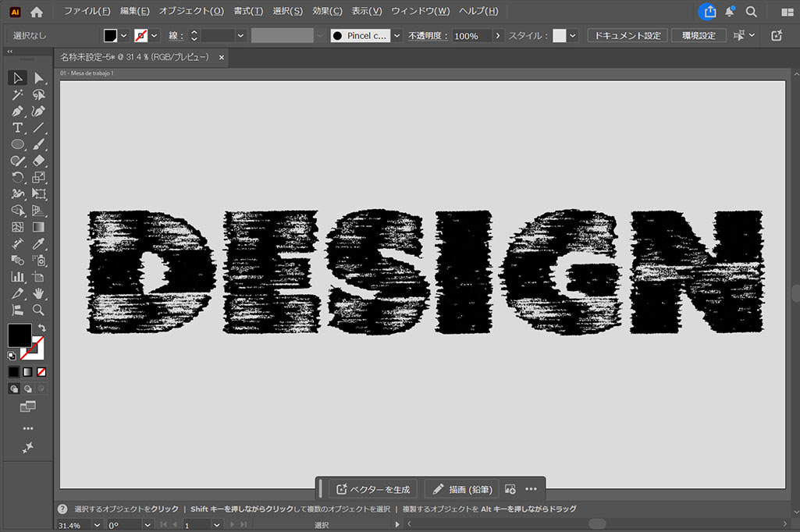Swap fill and stroke colors
800x532 pixels.
click(41, 328)
